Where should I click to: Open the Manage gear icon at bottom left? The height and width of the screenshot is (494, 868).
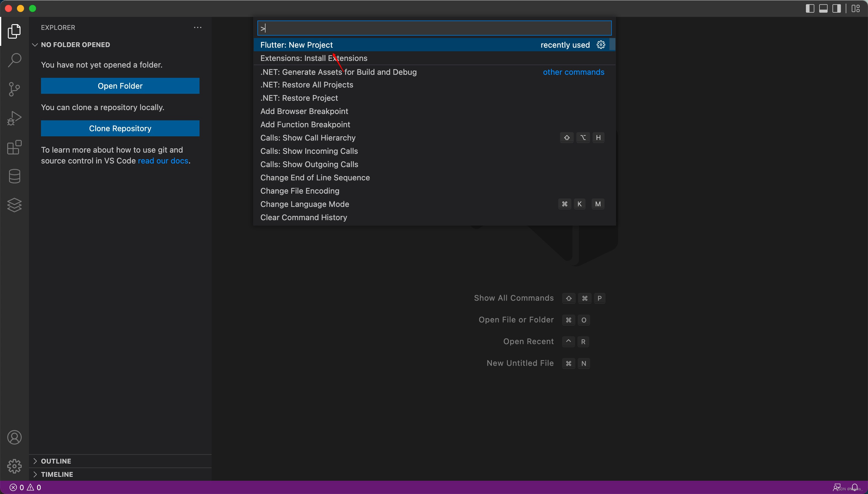pyautogui.click(x=14, y=466)
